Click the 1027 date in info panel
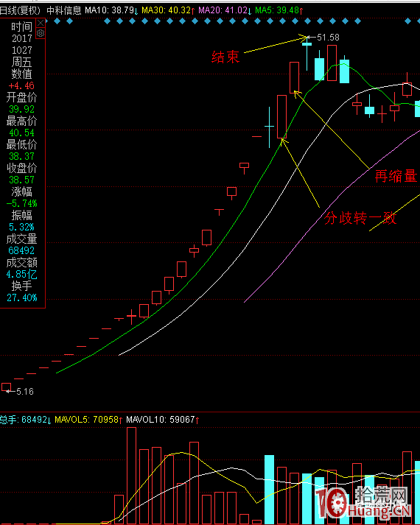 [x=22, y=50]
